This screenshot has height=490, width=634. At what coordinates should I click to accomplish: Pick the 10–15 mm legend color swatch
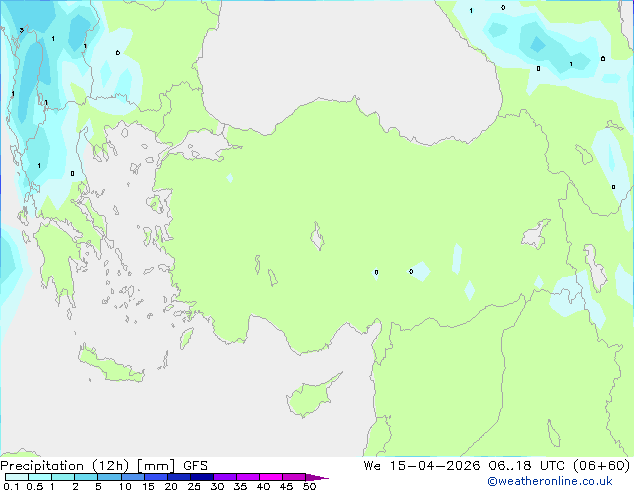coord(133,477)
